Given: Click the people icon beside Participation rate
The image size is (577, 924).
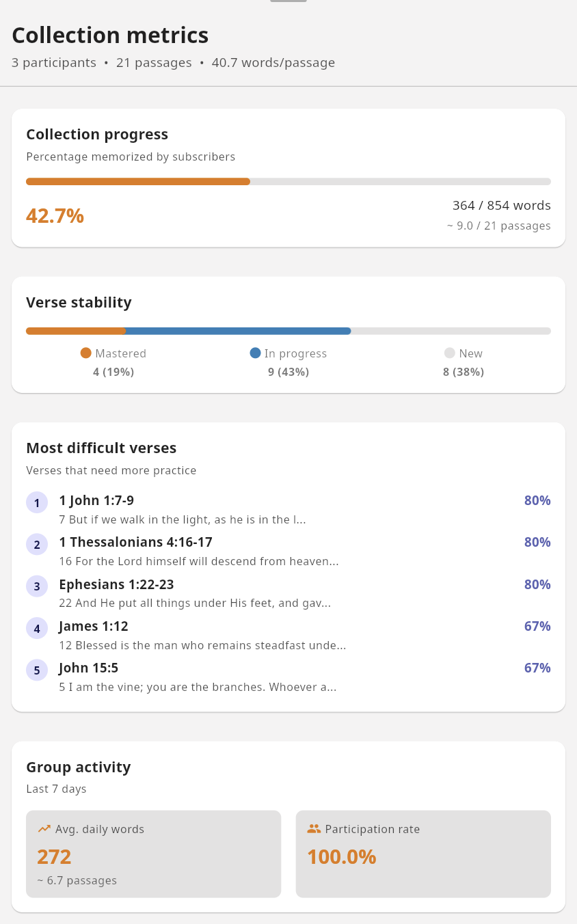Looking at the screenshot, I should (314, 828).
